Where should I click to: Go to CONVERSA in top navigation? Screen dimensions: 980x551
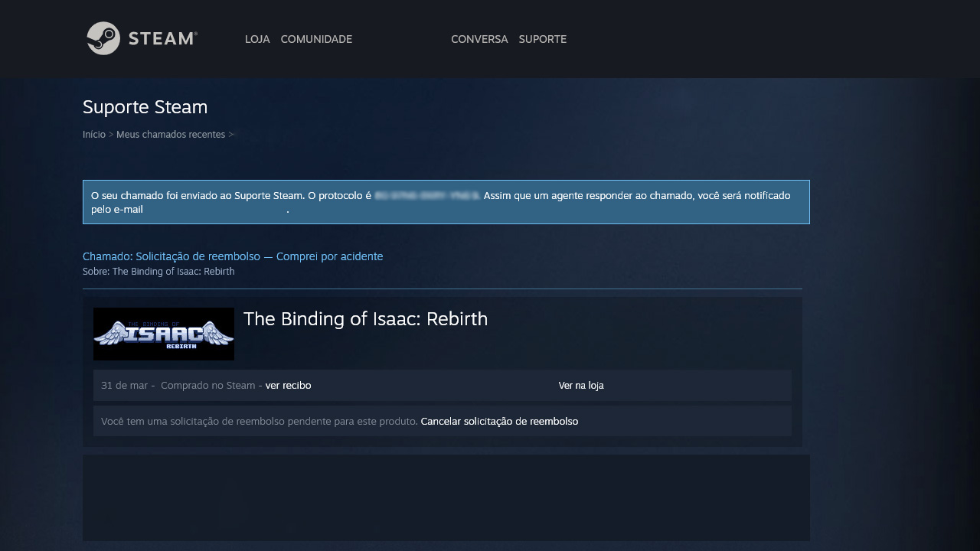tap(479, 39)
